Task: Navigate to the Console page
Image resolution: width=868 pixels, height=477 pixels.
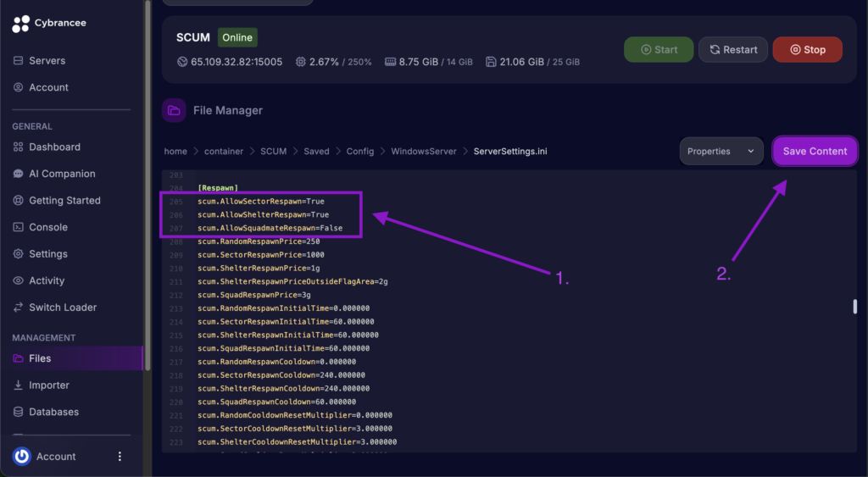Action: pos(48,227)
